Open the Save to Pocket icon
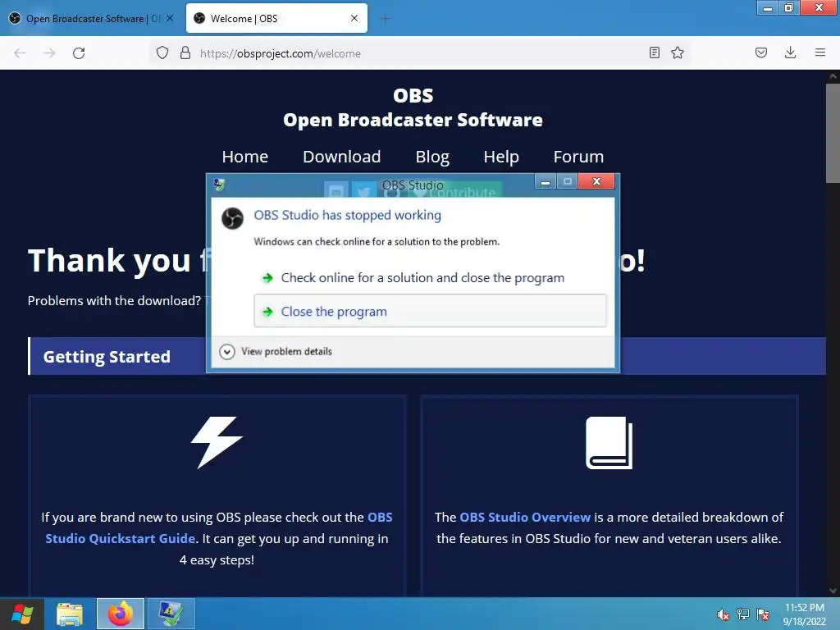Viewport: 840px width, 630px height. (761, 52)
